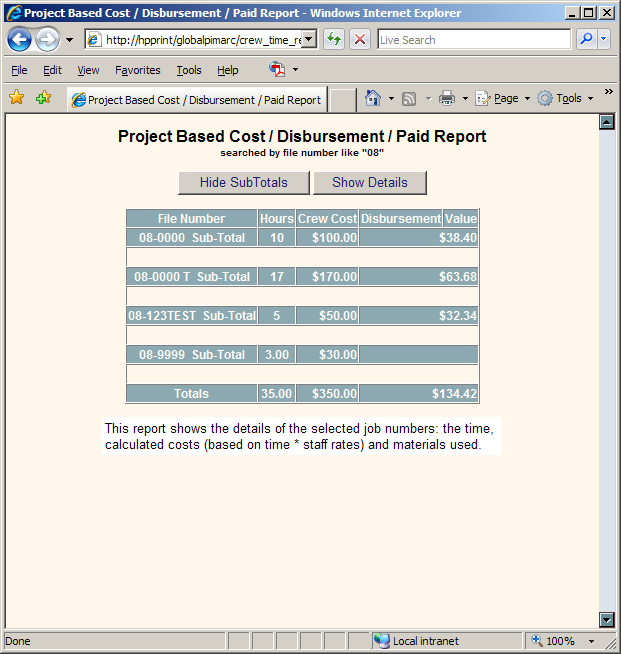The image size is (621, 654).
Task: Open the recent pages dropdown arrow
Action: 69,40
